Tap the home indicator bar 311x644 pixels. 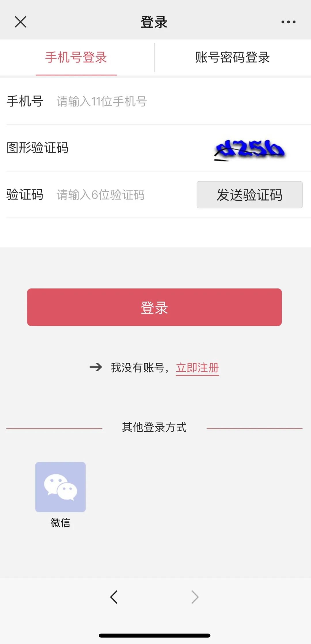tap(154, 636)
